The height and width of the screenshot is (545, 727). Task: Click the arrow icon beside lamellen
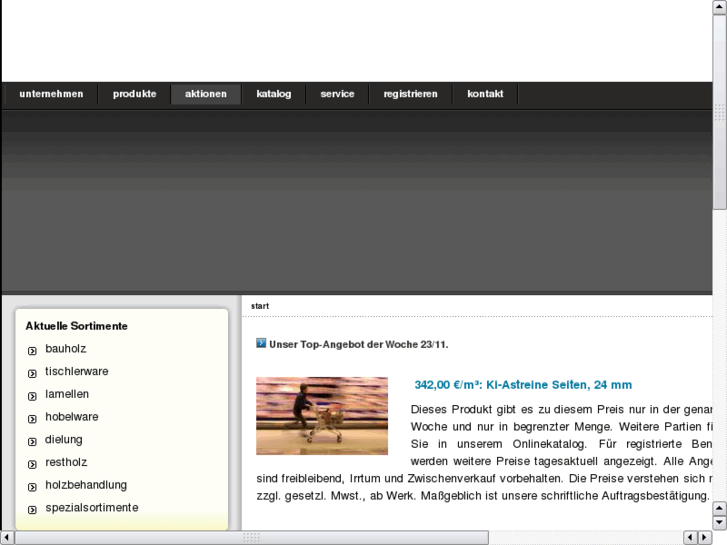pos(32,396)
